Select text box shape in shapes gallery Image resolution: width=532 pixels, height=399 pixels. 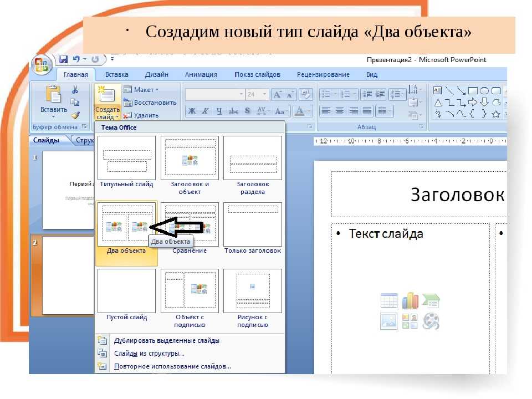[x=438, y=90]
